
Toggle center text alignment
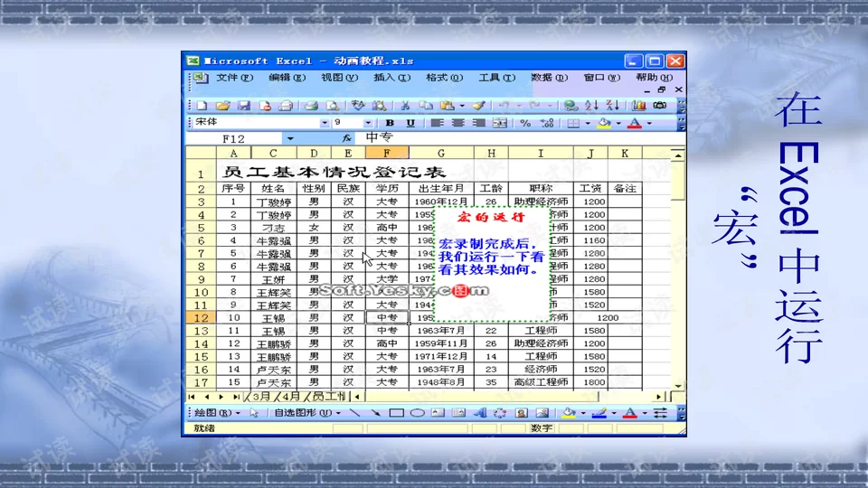(x=458, y=123)
